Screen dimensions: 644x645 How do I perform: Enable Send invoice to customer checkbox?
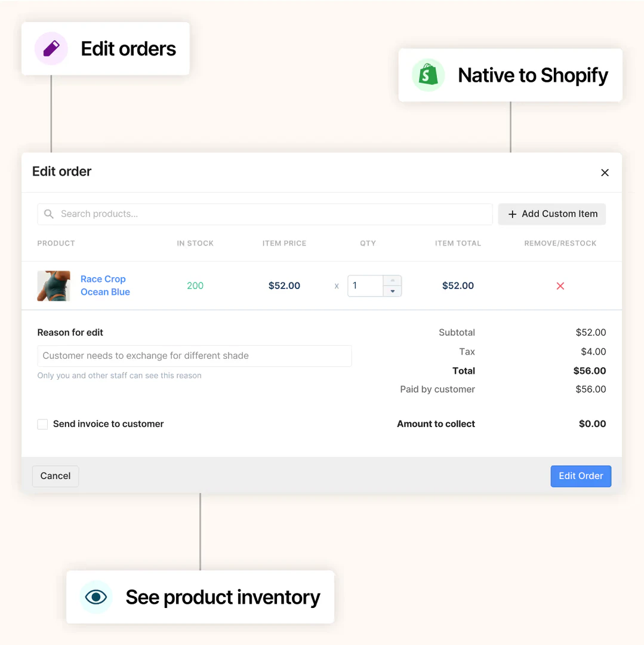pyautogui.click(x=43, y=424)
